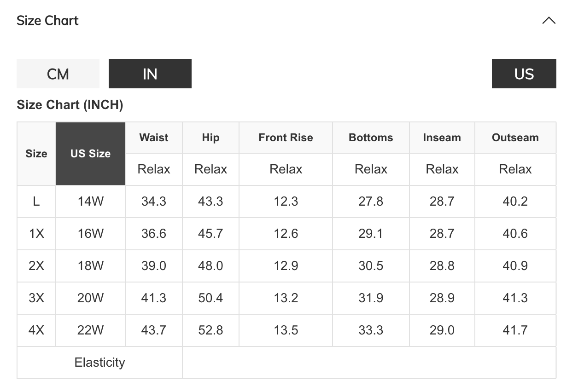Select the 20W size cell
584x392 pixels.
click(90, 298)
